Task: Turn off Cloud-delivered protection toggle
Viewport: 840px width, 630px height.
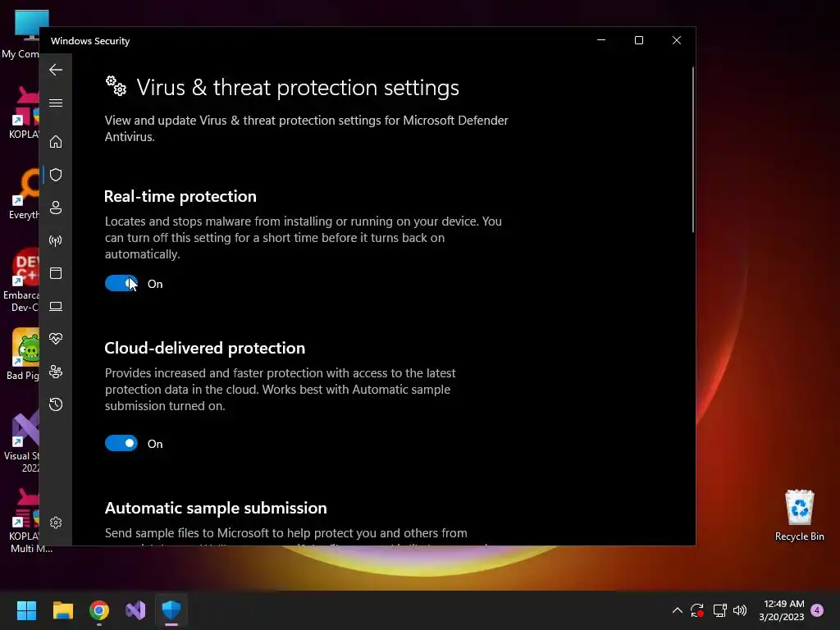Action: [x=121, y=443]
